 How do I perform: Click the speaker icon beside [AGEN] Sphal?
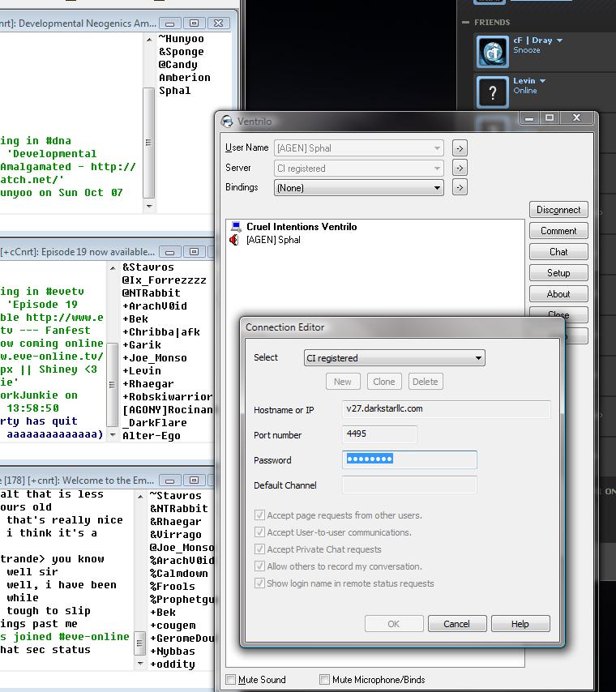coord(235,240)
